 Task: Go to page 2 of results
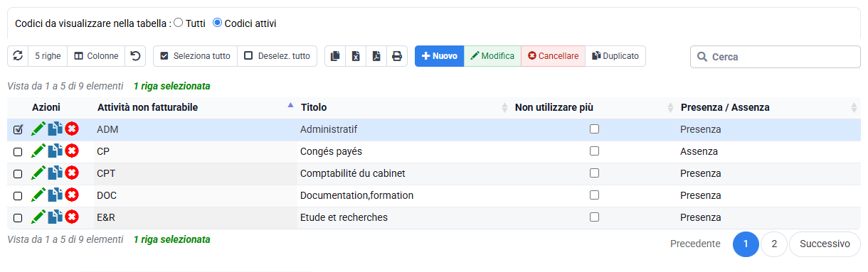pyautogui.click(x=774, y=244)
